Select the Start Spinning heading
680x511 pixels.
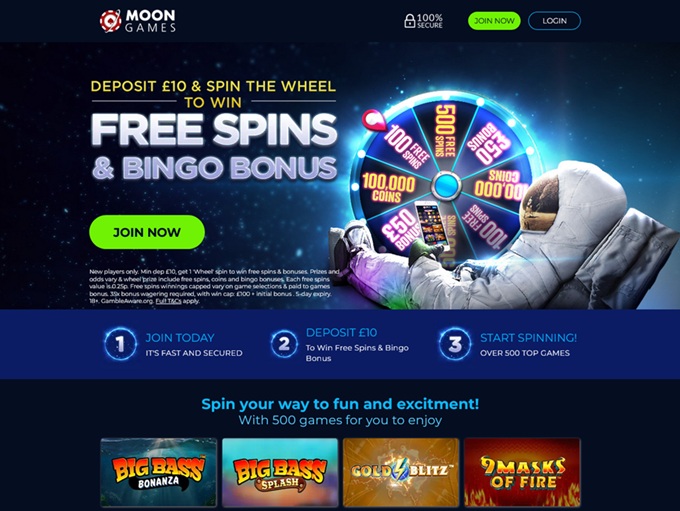[x=528, y=337]
